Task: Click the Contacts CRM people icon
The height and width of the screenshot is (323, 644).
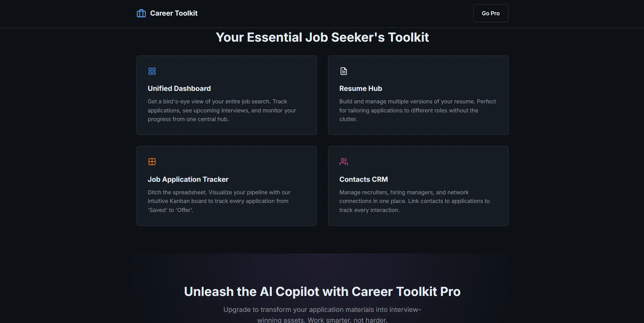Action: (343, 162)
